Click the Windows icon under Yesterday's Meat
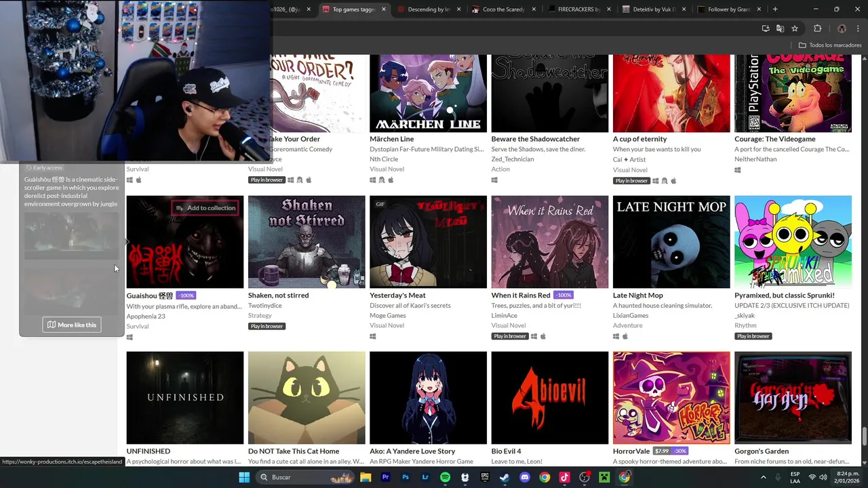This screenshot has width=868, height=488. click(373, 336)
